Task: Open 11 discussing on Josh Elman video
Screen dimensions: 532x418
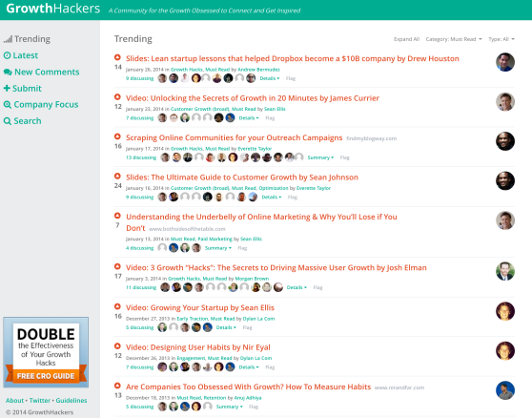Action: 141,287
